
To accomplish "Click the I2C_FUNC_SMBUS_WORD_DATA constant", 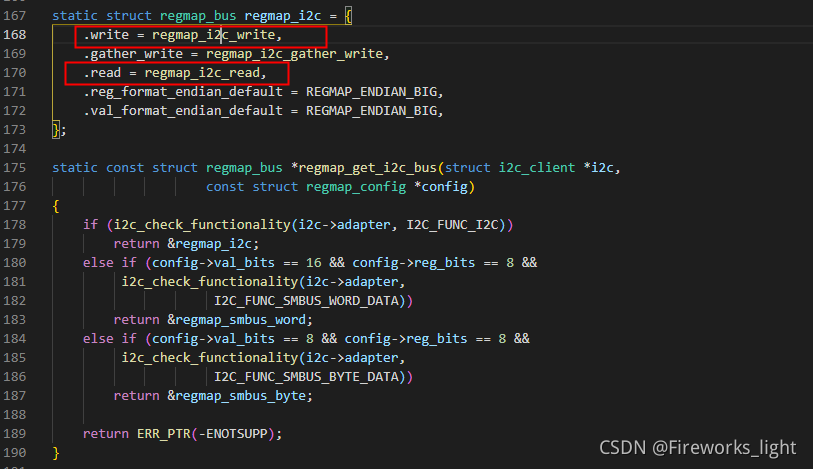I will (x=306, y=301).
